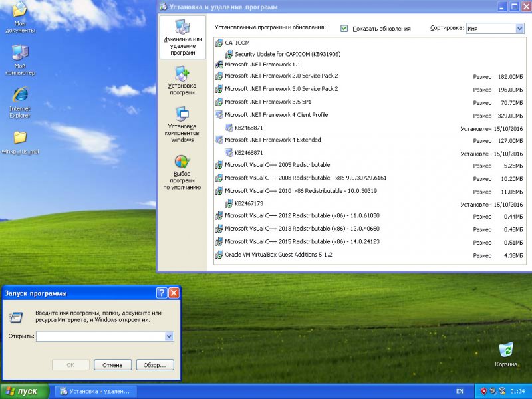Click the help question mark in Запуск программы
Screen dimensions: 532x399
162,293
